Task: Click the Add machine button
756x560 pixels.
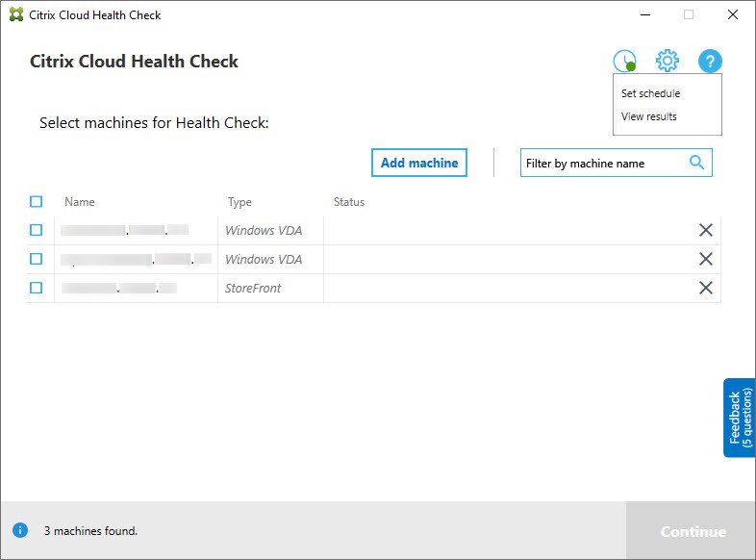Action: pos(419,163)
